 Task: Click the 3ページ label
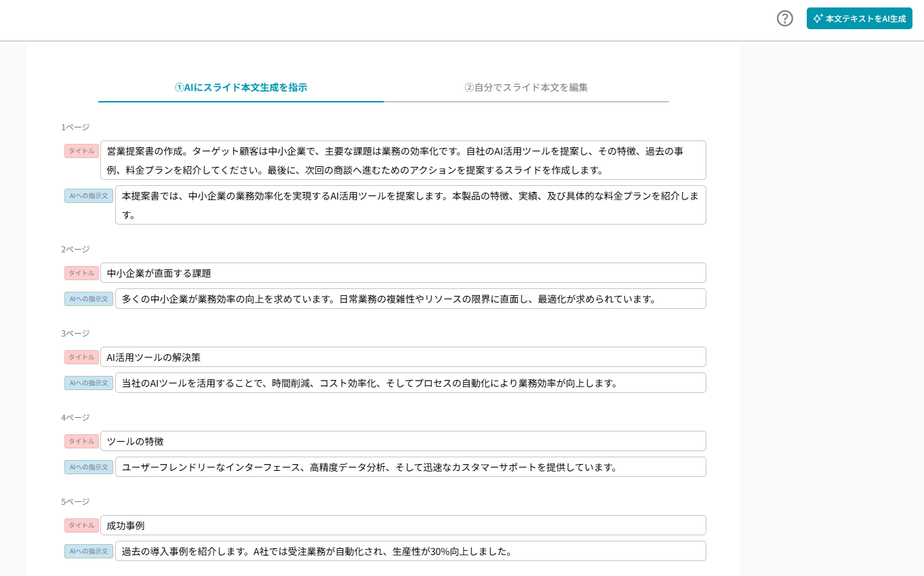pos(75,333)
